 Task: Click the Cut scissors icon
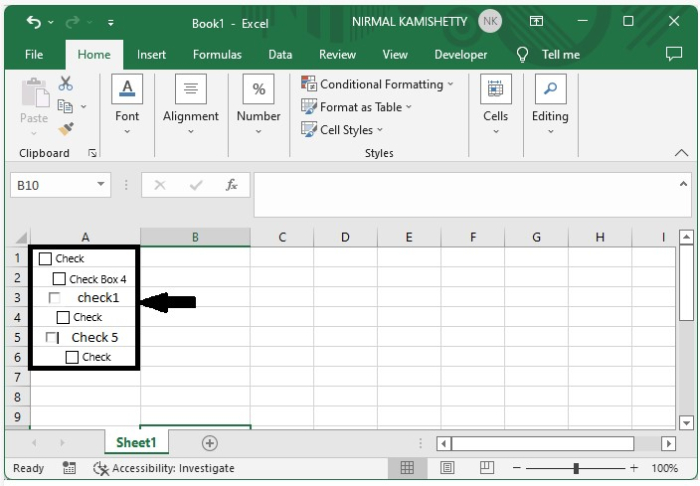(x=66, y=84)
